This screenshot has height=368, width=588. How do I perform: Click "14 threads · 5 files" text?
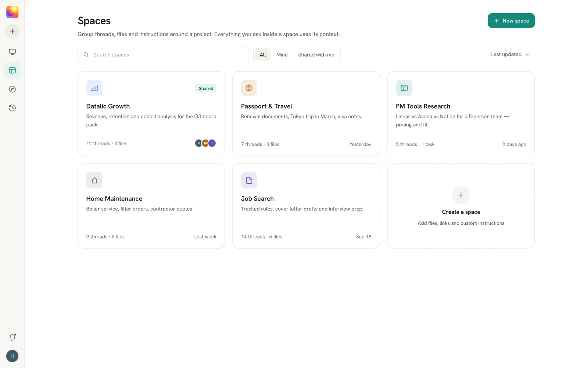(x=262, y=237)
